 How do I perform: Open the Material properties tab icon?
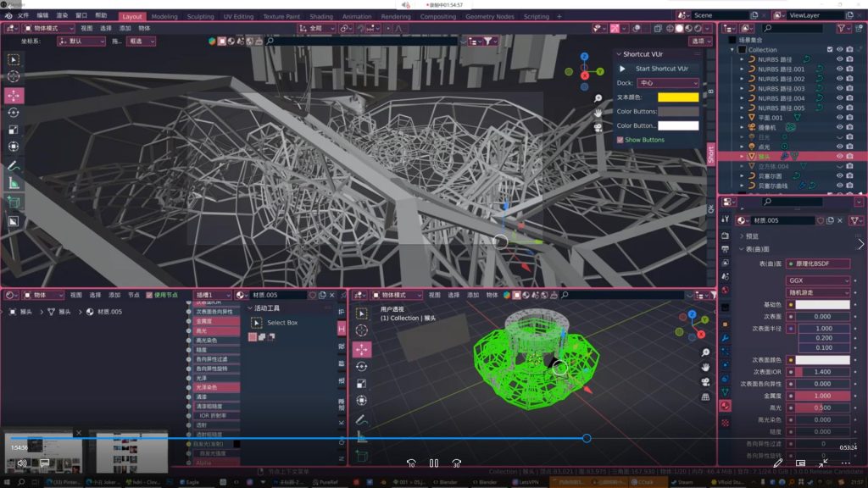point(725,406)
